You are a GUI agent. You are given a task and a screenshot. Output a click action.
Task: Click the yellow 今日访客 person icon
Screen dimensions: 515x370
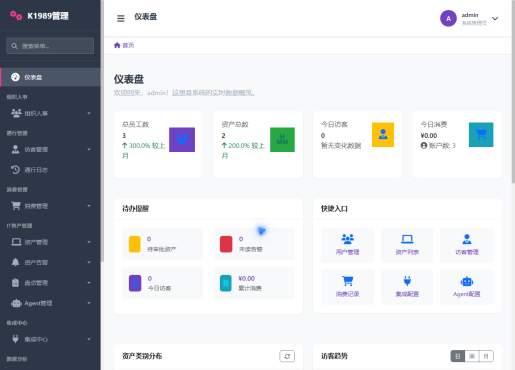(x=383, y=135)
